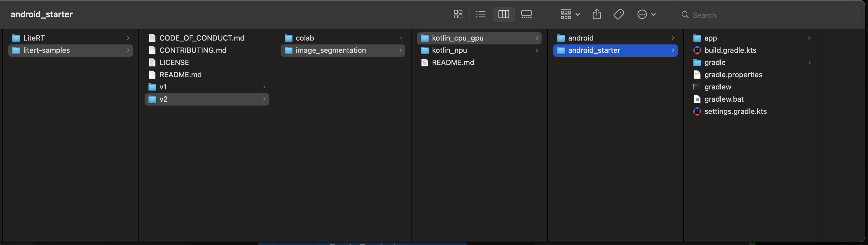The height and width of the screenshot is (245, 868).
Task: Select column view mode
Action: point(504,14)
